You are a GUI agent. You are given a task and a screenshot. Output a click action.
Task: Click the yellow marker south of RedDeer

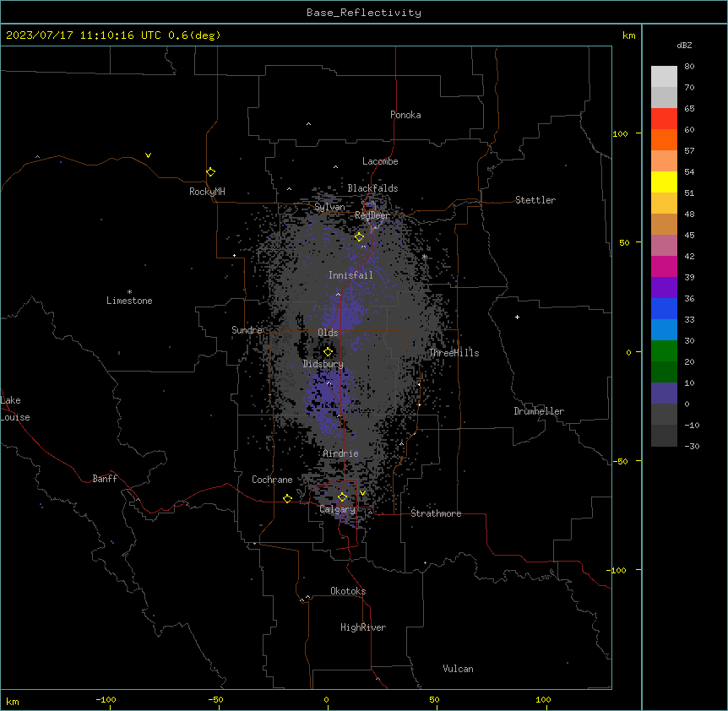click(x=359, y=237)
